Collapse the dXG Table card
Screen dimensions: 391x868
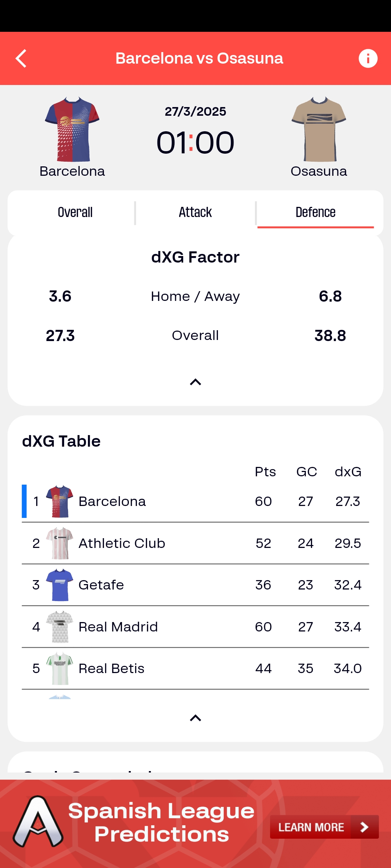[x=195, y=718]
